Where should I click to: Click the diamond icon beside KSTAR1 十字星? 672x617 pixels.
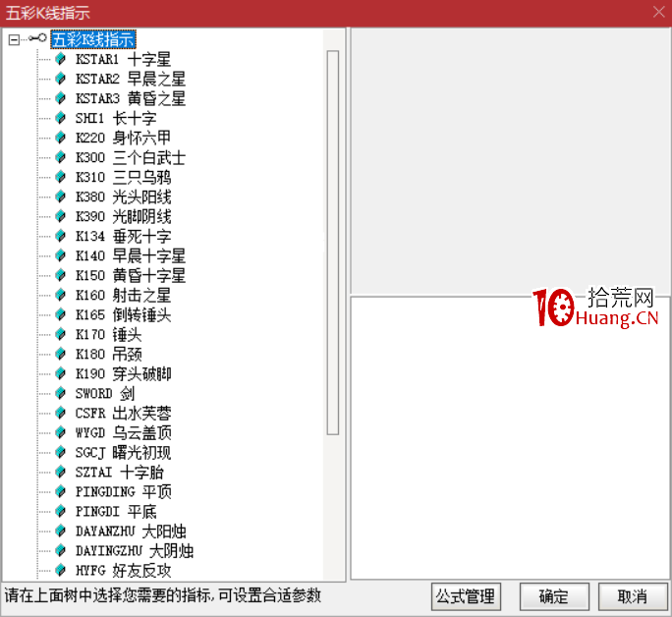(61, 59)
